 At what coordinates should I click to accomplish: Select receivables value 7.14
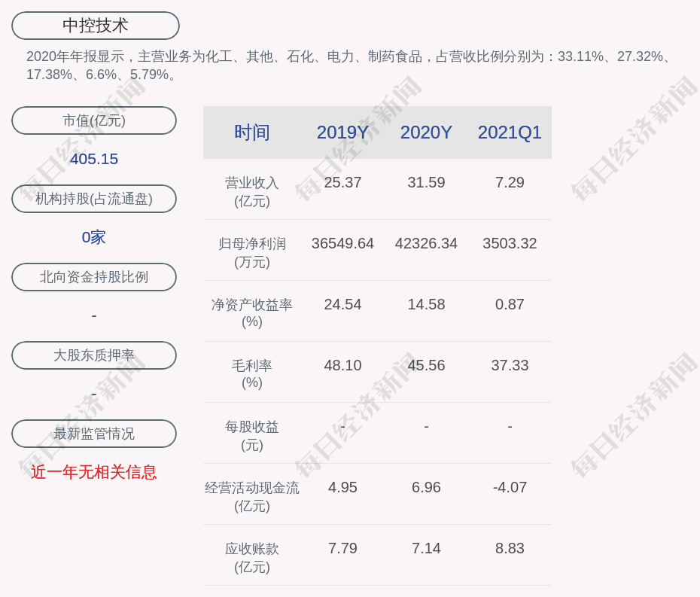tap(426, 548)
